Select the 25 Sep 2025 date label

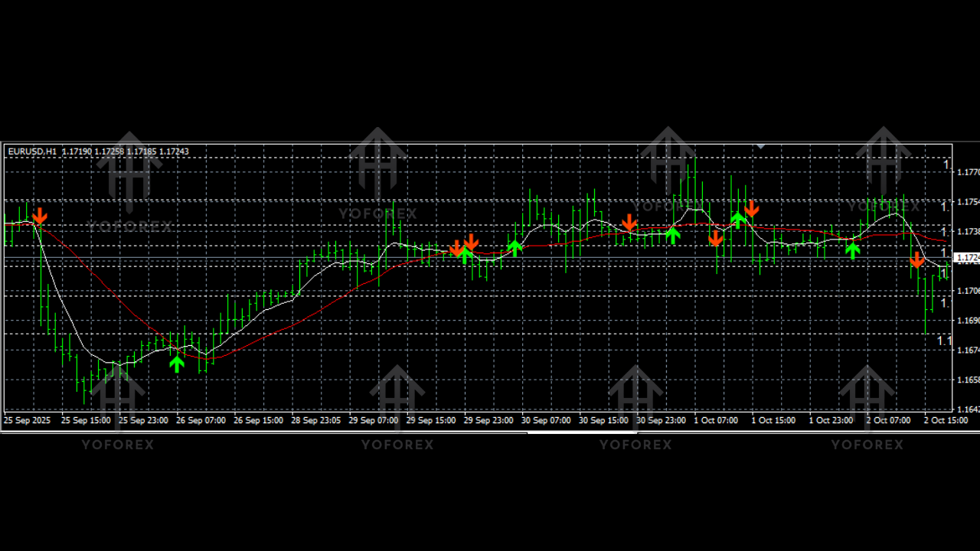click(x=26, y=420)
